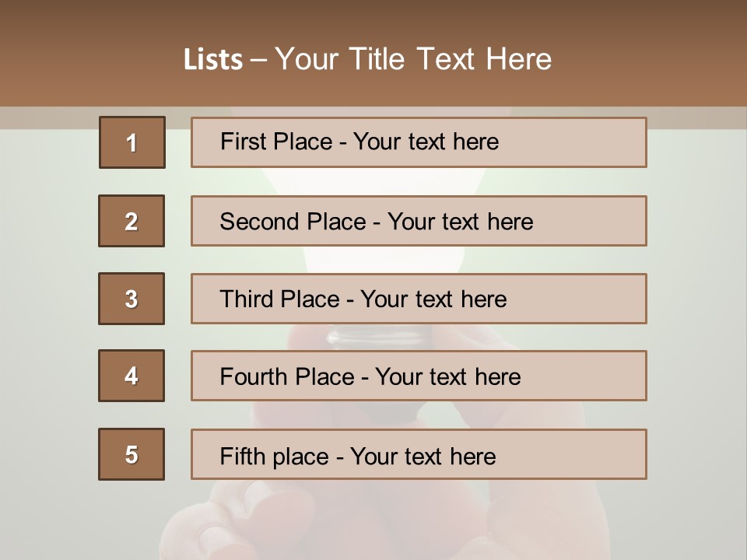Select the number 4 box

132,376
